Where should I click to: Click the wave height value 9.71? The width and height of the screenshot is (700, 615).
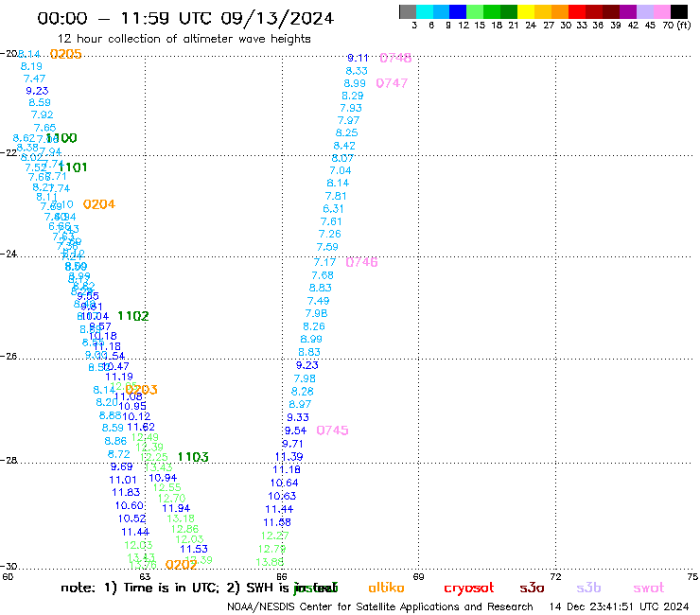pos(292,444)
